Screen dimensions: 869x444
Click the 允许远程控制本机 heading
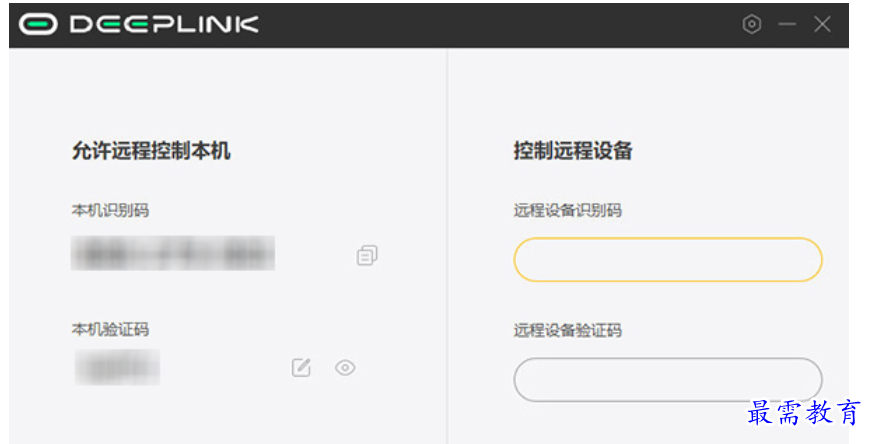tap(151, 151)
